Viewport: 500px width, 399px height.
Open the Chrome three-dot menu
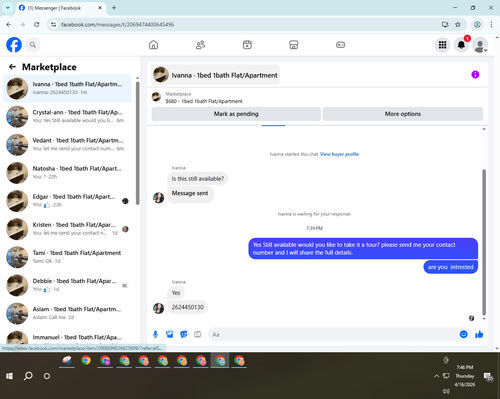point(491,24)
